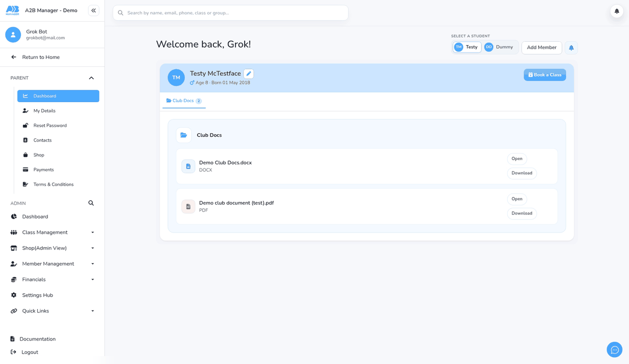Expand Member Management menu

coord(52,264)
